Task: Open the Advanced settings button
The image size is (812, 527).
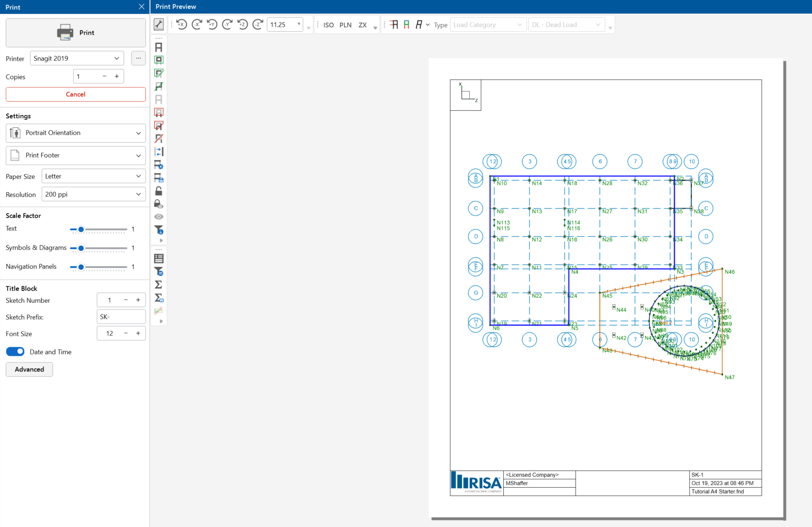Action: click(29, 369)
